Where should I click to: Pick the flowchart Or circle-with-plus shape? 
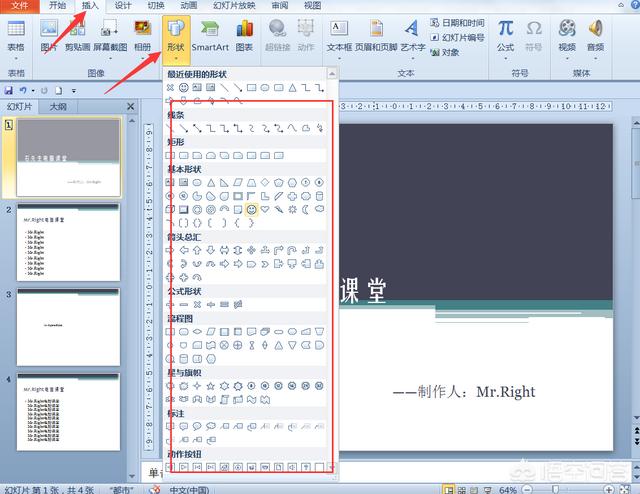(x=238, y=345)
